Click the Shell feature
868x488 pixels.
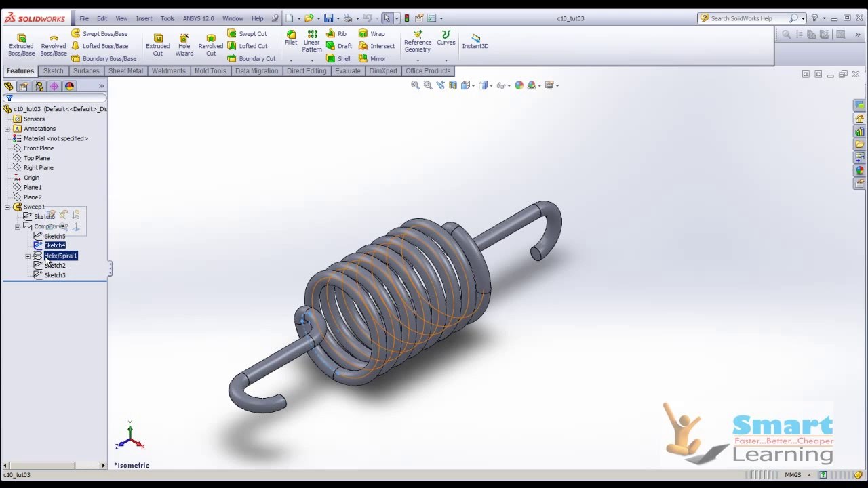click(338, 58)
